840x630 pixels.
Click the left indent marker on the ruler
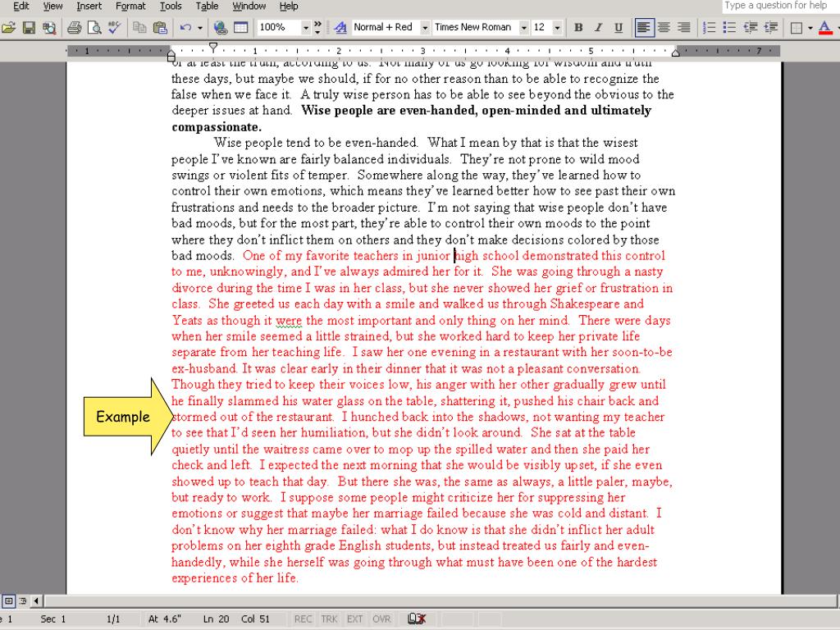click(171, 55)
